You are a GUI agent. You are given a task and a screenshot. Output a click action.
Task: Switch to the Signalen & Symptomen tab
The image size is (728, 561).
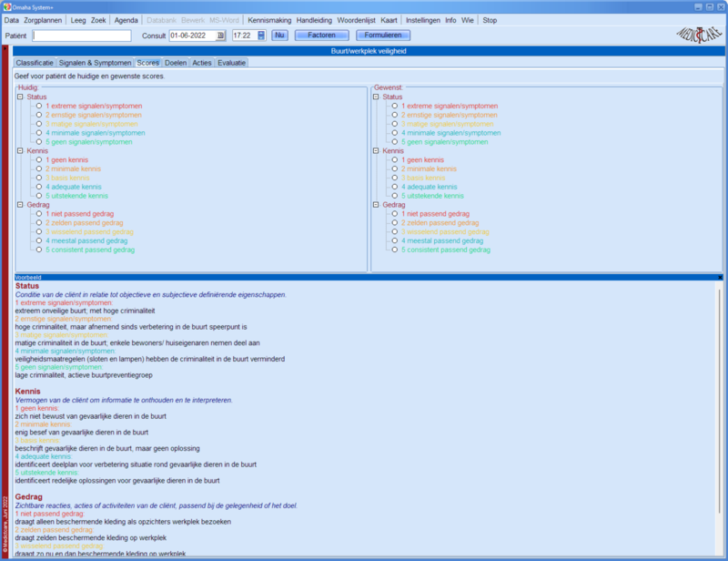coord(95,63)
